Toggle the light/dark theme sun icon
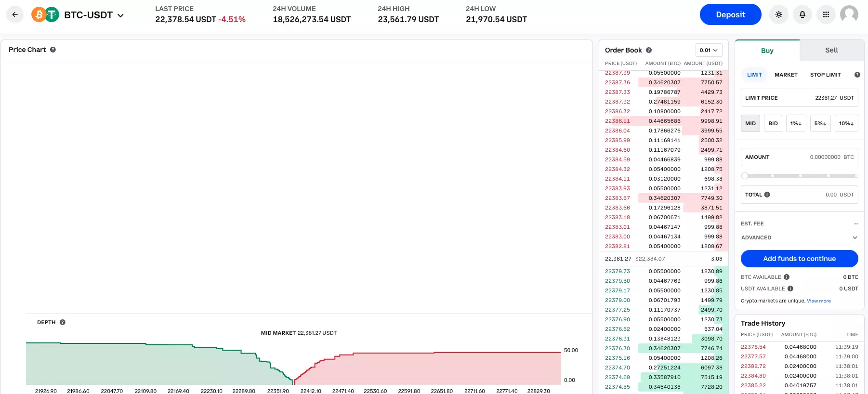The image size is (868, 394). point(779,14)
